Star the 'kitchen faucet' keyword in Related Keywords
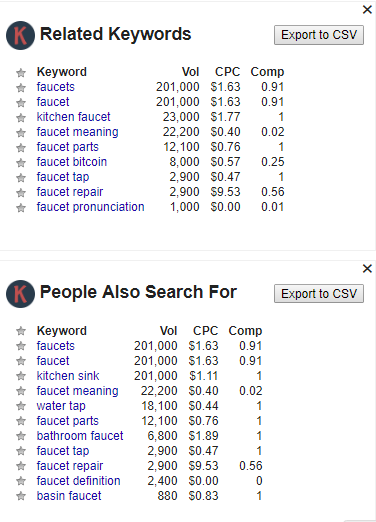 point(21,118)
